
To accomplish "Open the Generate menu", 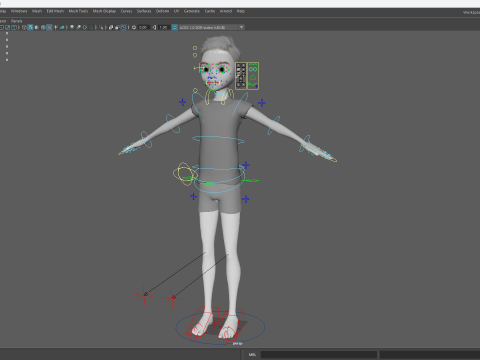I will tap(192, 11).
